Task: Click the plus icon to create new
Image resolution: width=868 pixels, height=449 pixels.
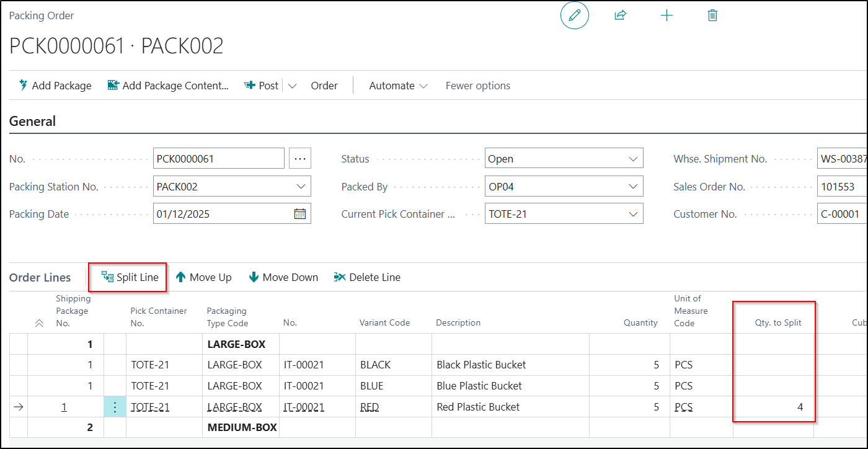Action: pos(666,16)
